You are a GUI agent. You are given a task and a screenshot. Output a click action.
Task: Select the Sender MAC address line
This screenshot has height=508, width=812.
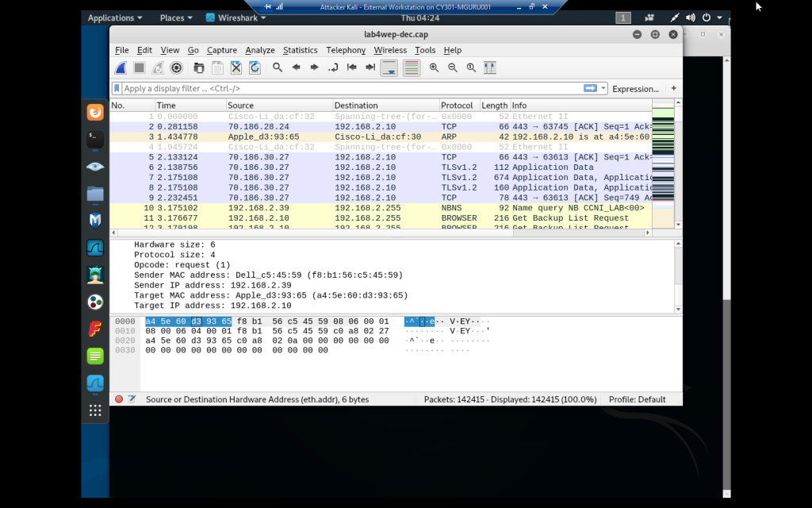268,275
